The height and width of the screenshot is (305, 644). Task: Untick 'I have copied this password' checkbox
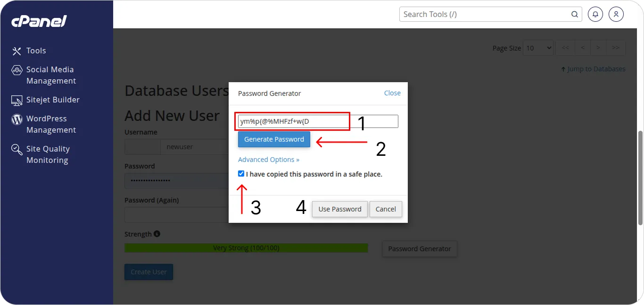pyautogui.click(x=241, y=174)
